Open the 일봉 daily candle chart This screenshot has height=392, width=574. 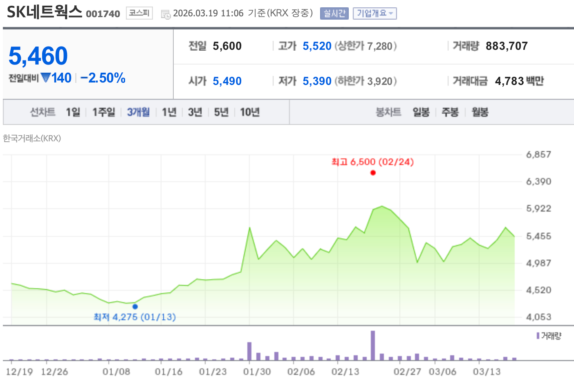[x=421, y=112]
